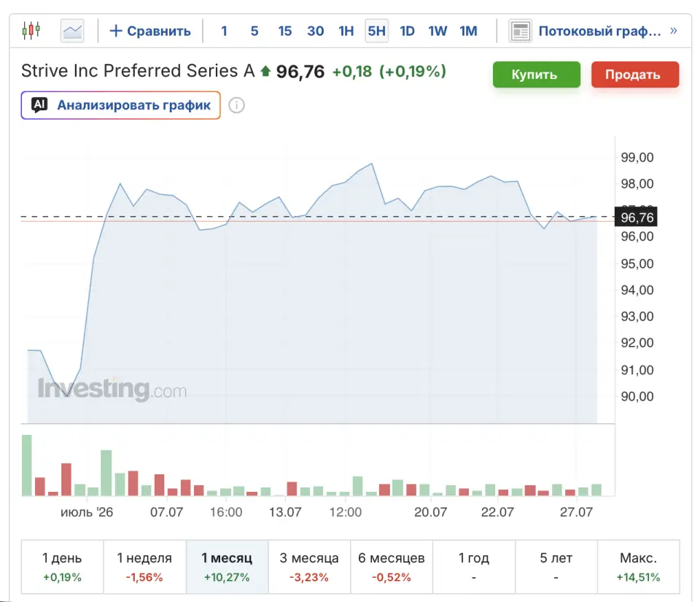Screen dimensions: 700x602
Task: Open the Потоковый граф... link
Action: (599, 31)
